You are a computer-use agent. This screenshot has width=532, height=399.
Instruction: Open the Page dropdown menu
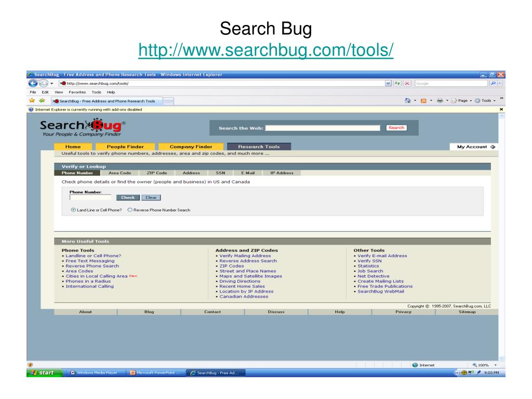point(461,101)
